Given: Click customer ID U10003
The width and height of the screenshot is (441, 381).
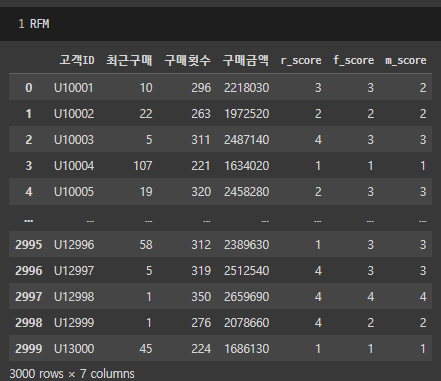Looking at the screenshot, I should coord(74,140).
